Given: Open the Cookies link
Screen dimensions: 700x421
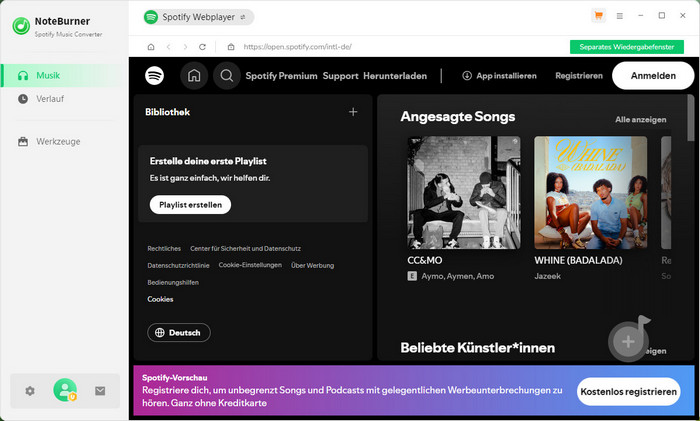Looking at the screenshot, I should point(160,299).
